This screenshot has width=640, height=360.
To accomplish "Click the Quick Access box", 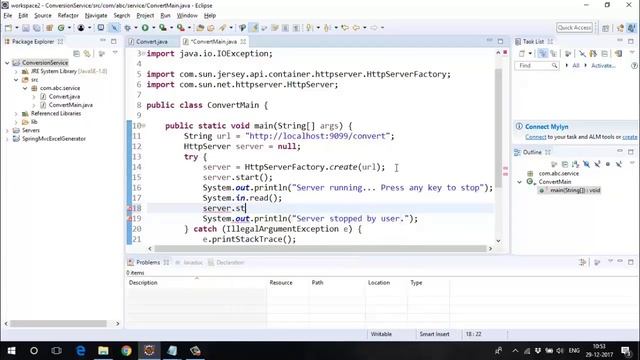I will [x=574, y=28].
